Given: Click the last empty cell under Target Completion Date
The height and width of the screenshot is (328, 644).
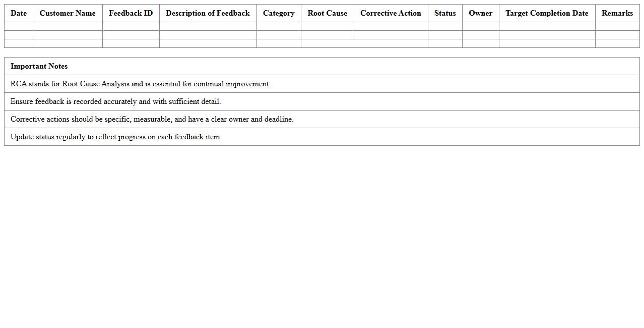Looking at the screenshot, I should point(547,43).
